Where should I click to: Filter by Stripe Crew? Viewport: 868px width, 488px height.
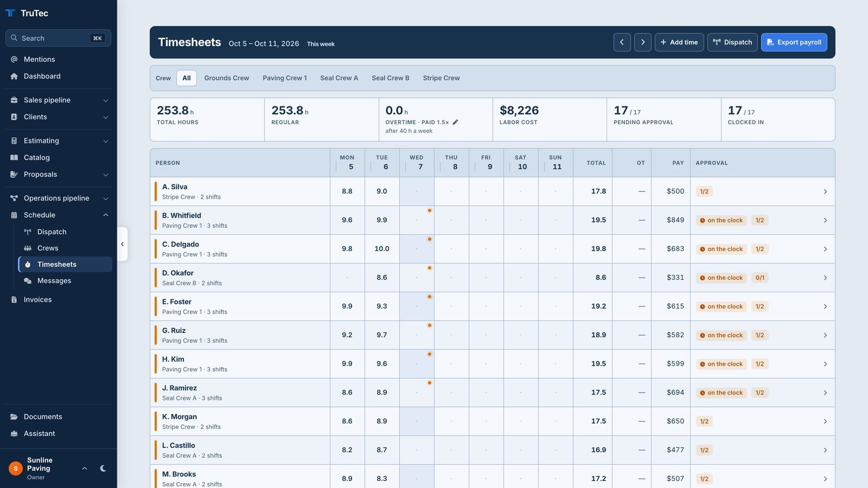(441, 78)
